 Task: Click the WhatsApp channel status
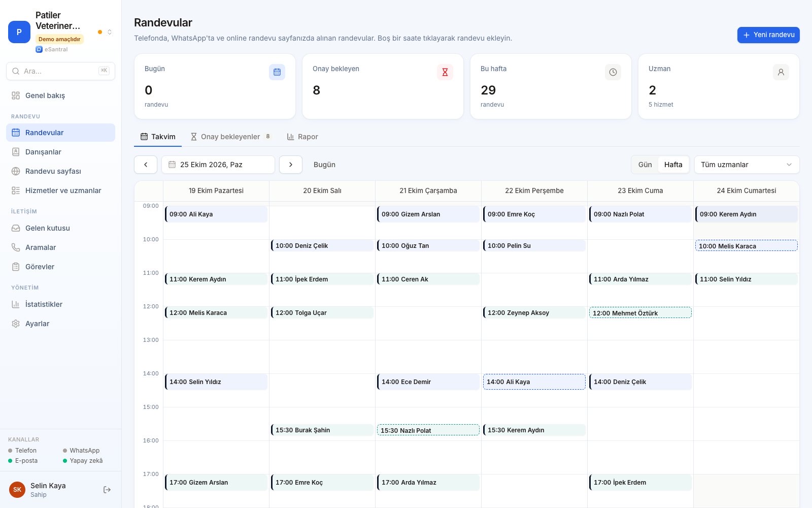(81, 451)
